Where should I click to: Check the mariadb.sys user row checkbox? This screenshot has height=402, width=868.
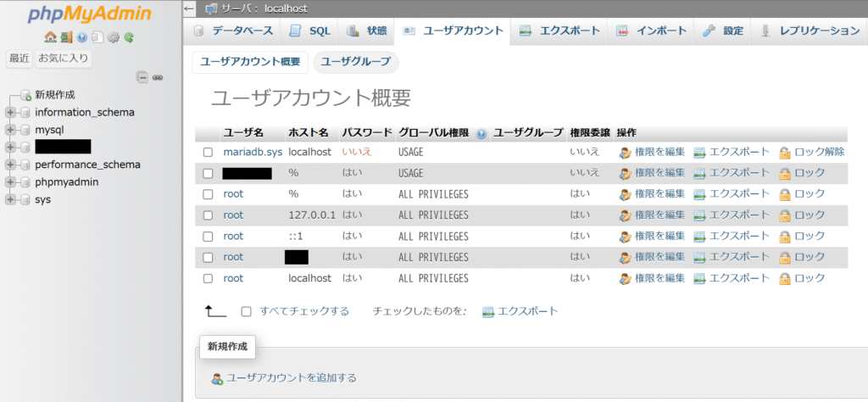point(208,153)
